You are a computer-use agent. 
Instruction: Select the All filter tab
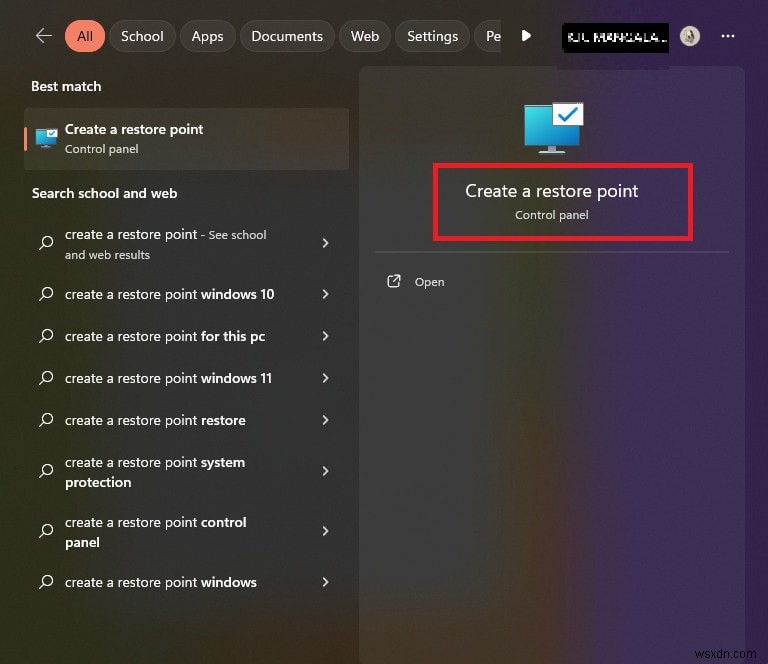tap(85, 36)
